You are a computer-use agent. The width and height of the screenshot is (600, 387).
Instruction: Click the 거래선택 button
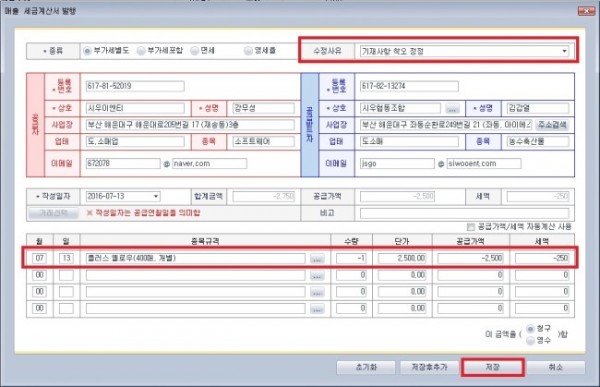click(53, 212)
